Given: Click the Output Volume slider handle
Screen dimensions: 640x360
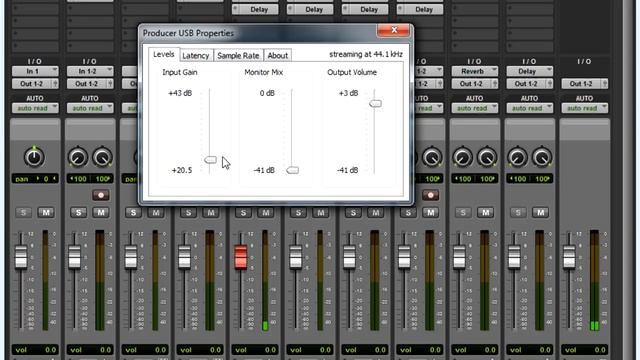Looking at the screenshot, I should (375, 103).
